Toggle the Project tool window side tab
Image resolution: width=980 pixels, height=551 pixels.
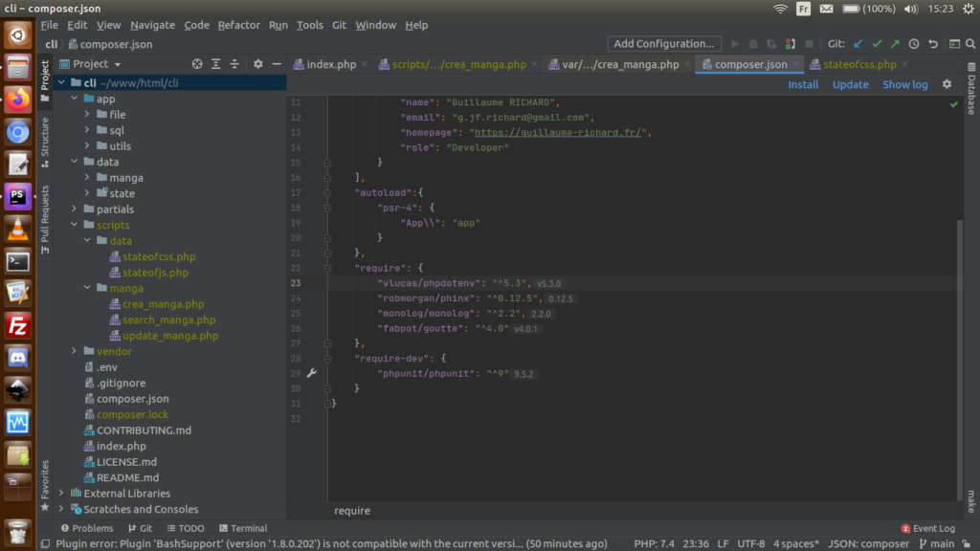click(x=45, y=80)
